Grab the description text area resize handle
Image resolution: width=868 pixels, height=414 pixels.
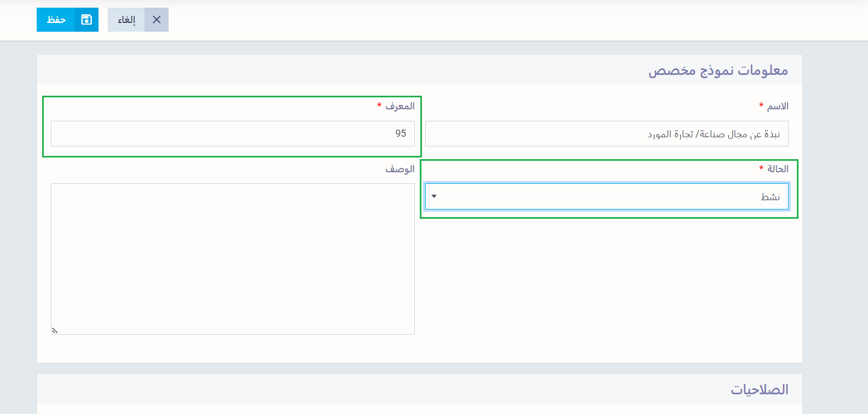[55, 330]
